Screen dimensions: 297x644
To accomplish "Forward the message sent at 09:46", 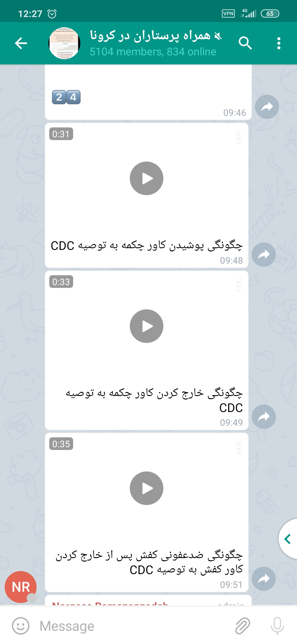I will [x=267, y=107].
